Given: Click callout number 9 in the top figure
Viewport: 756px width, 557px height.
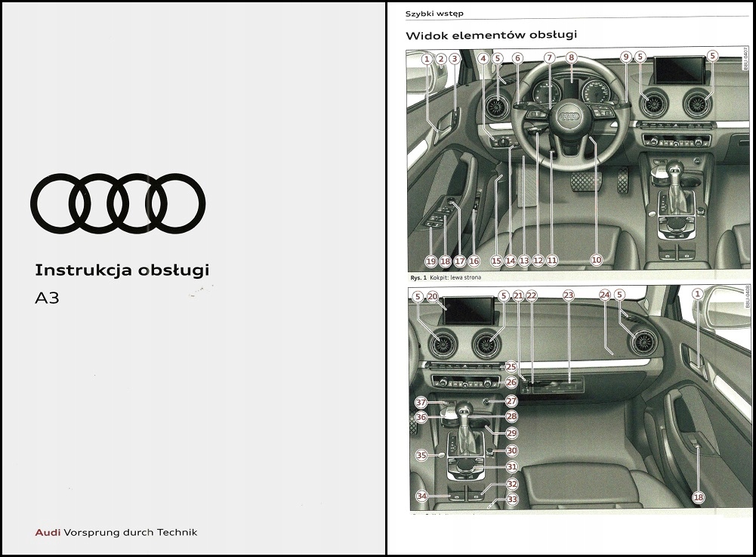Looking at the screenshot, I should tap(626, 57).
